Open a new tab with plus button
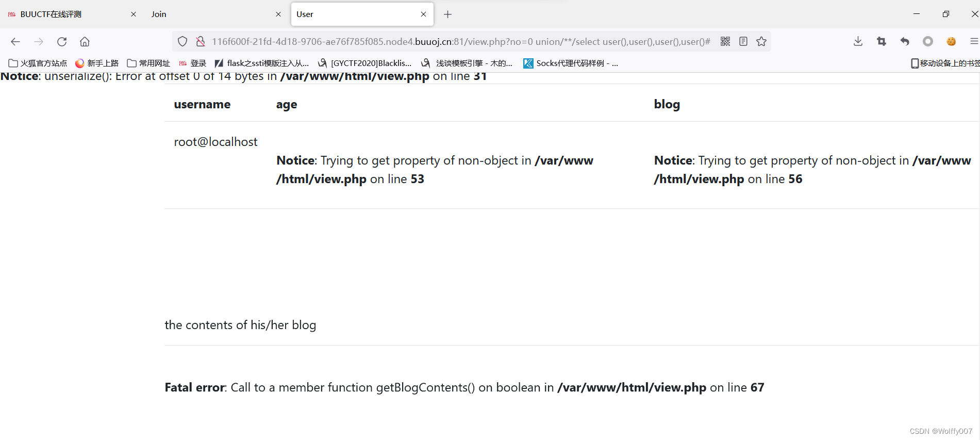Viewport: 980px width, 440px height. point(447,14)
